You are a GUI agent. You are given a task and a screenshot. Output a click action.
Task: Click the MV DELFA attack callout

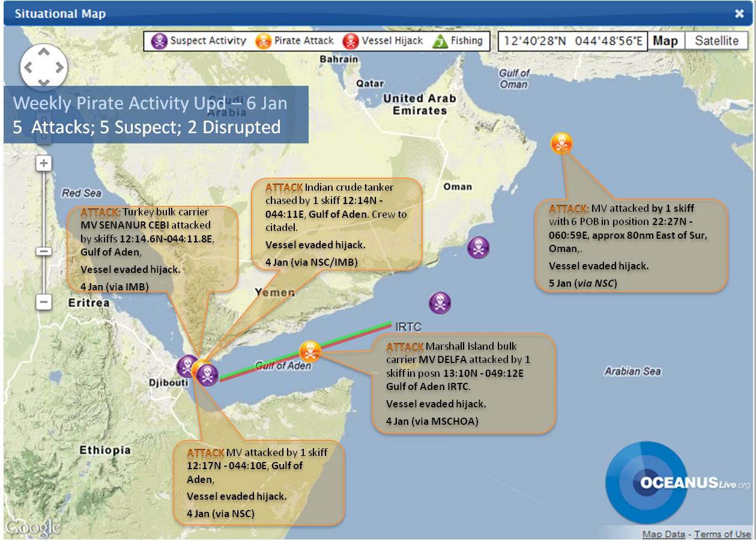464,383
